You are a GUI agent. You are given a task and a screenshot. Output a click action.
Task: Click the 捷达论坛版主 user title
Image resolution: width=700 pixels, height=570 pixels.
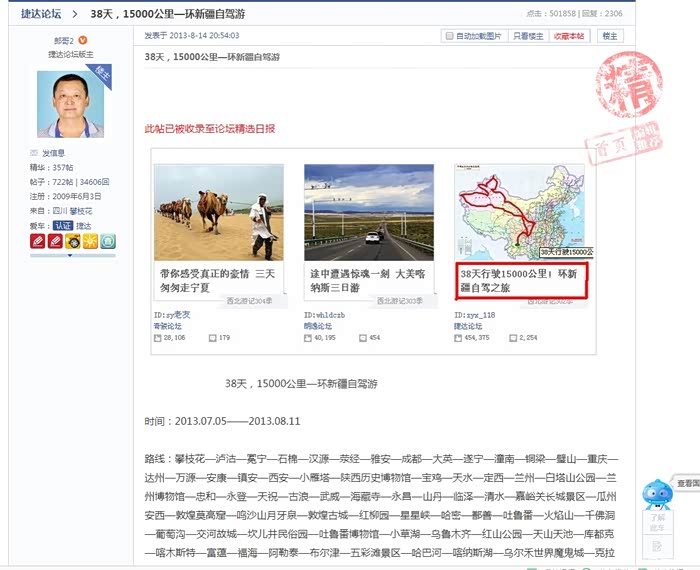(71, 54)
